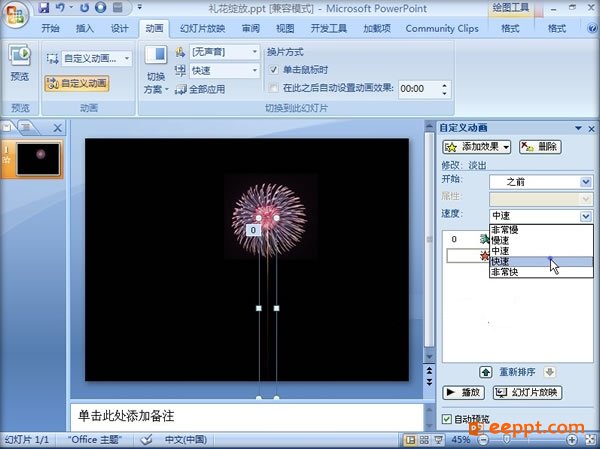Select the firework image on slide
The height and width of the screenshot is (449, 600).
[x=269, y=219]
